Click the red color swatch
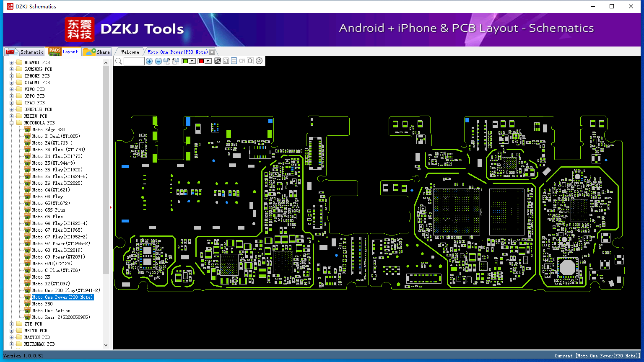Viewport: 644px width, 362px height. pos(201,61)
